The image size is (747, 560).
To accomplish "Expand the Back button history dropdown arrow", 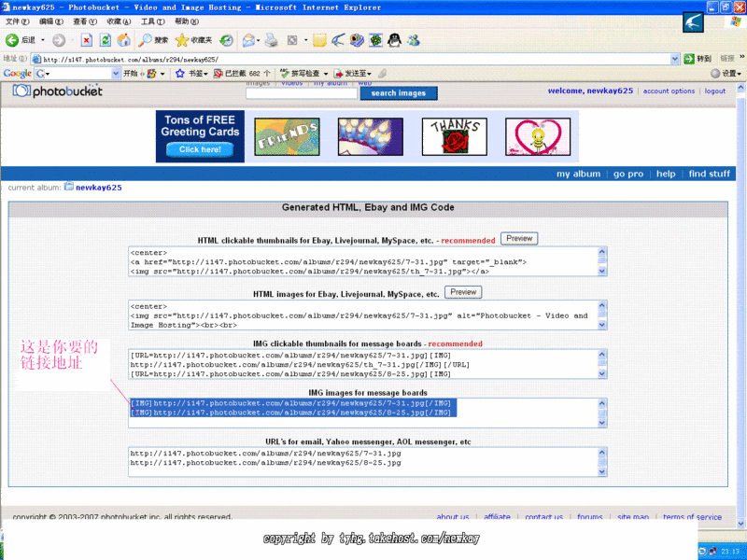I will [x=43, y=40].
